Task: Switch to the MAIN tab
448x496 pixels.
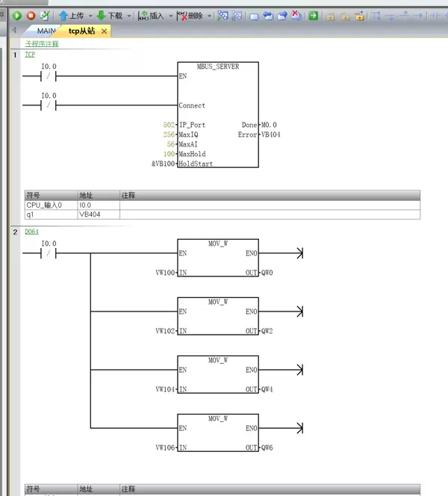Action: [x=46, y=31]
